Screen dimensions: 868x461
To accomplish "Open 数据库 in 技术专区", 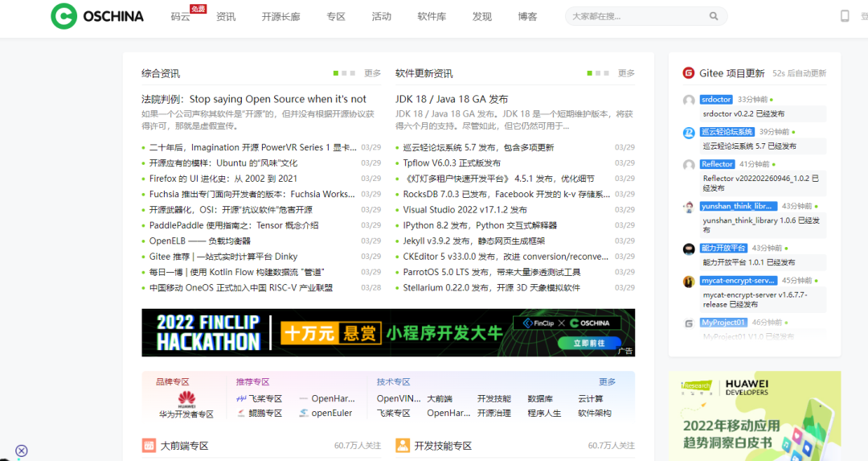I will click(x=540, y=398).
